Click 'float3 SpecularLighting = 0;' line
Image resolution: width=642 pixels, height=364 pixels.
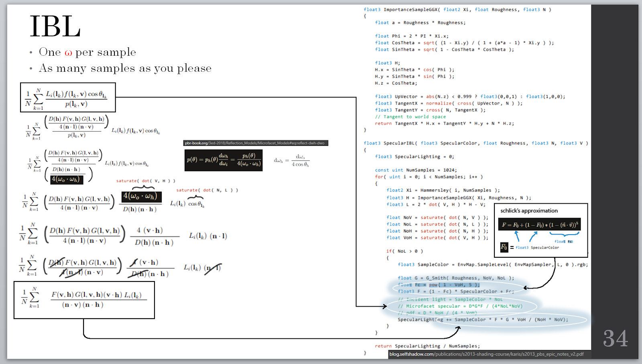414,157
